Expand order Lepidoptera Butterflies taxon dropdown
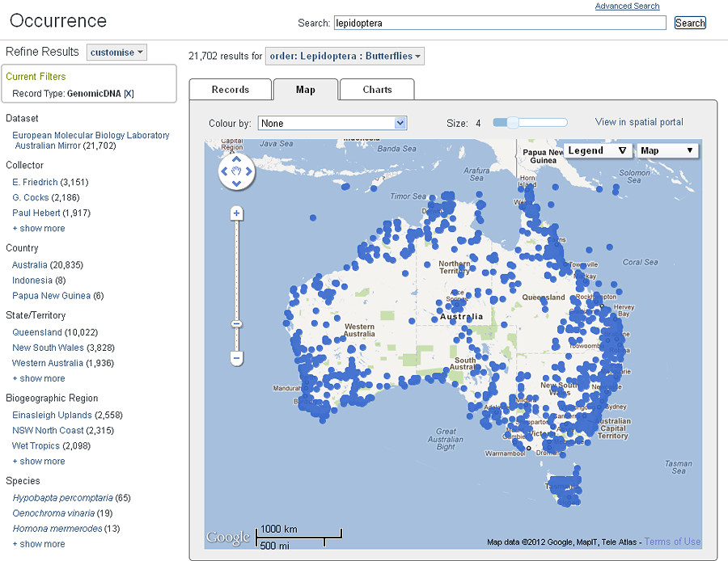Screen dimensions: 728x561 click(345, 56)
